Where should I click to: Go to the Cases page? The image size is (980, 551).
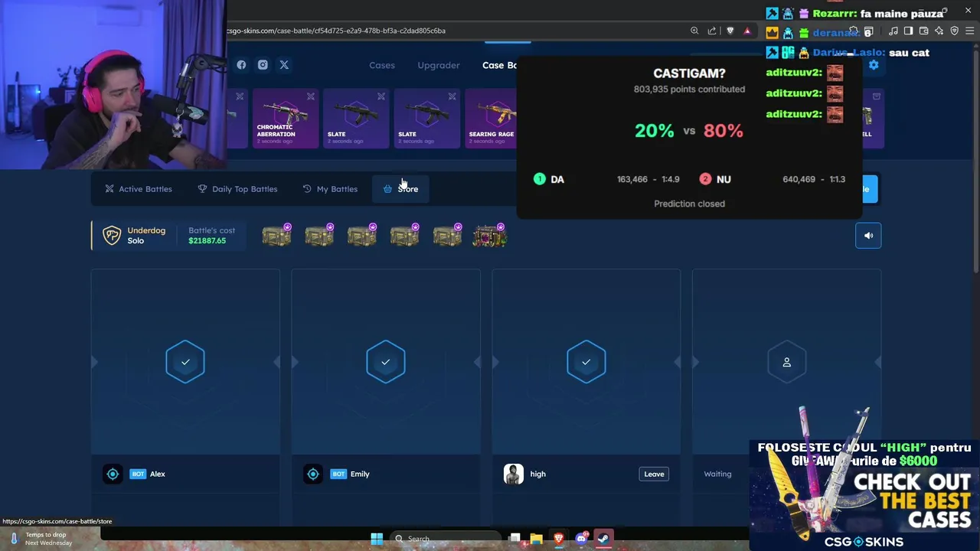point(382,65)
